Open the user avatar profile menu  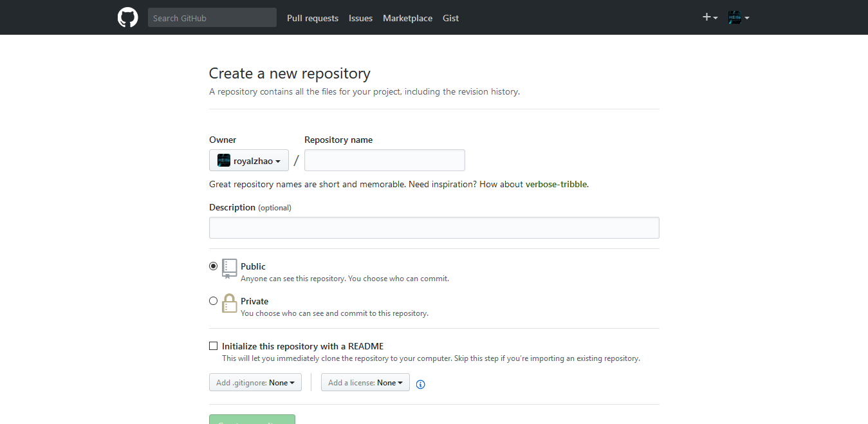click(739, 17)
